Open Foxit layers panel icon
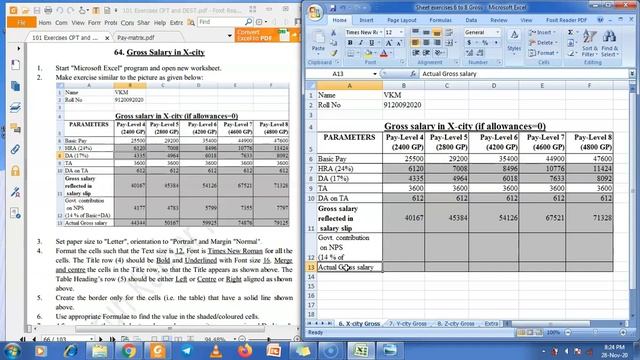 pyautogui.click(x=16, y=107)
